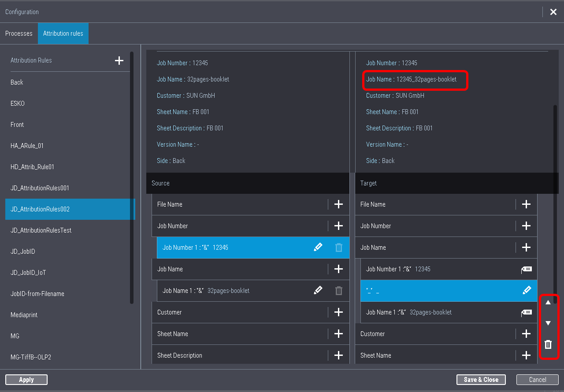This screenshot has width=564, height=392.
Task: Delete selected target item trash icon
Action: [x=548, y=344]
